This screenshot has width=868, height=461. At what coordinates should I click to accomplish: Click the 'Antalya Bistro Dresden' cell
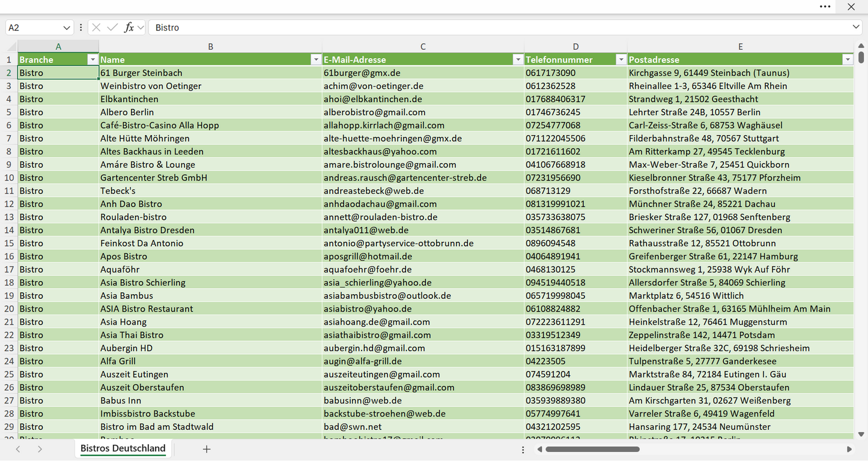210,230
